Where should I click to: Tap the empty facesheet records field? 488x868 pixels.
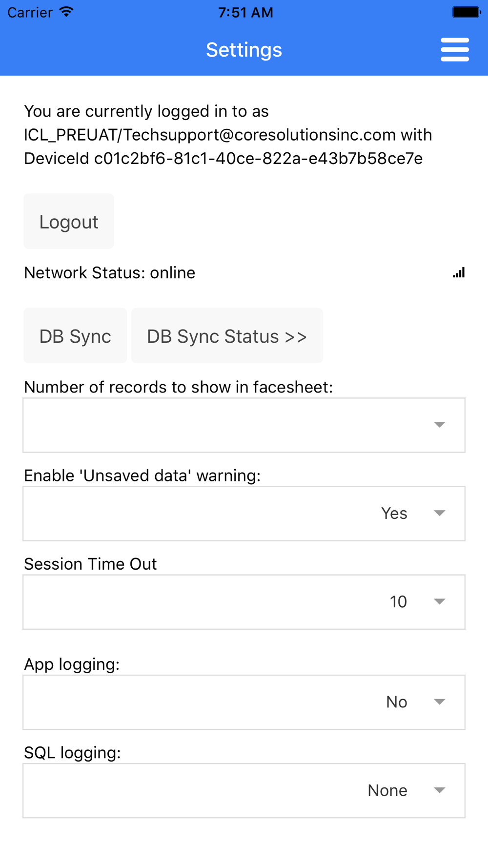pyautogui.click(x=244, y=425)
